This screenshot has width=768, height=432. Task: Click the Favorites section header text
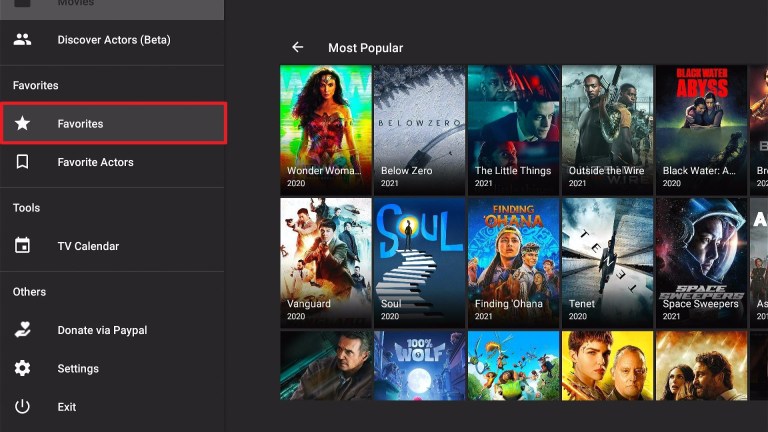tap(35, 85)
